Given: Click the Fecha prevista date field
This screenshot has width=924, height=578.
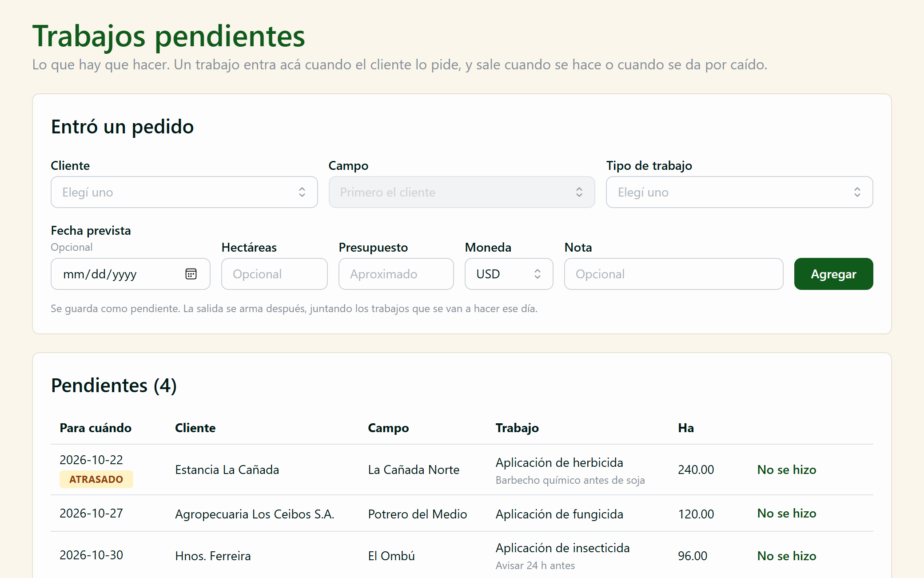Looking at the screenshot, I should [131, 274].
